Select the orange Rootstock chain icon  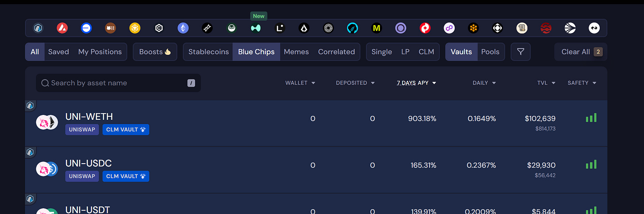tap(473, 28)
